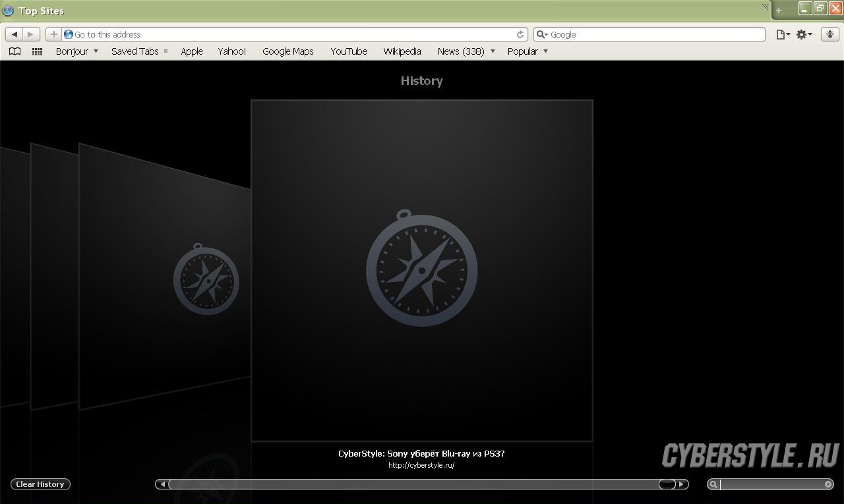The width and height of the screenshot is (844, 504).
Task: Go back with the Back arrow button
Action: coord(14,34)
